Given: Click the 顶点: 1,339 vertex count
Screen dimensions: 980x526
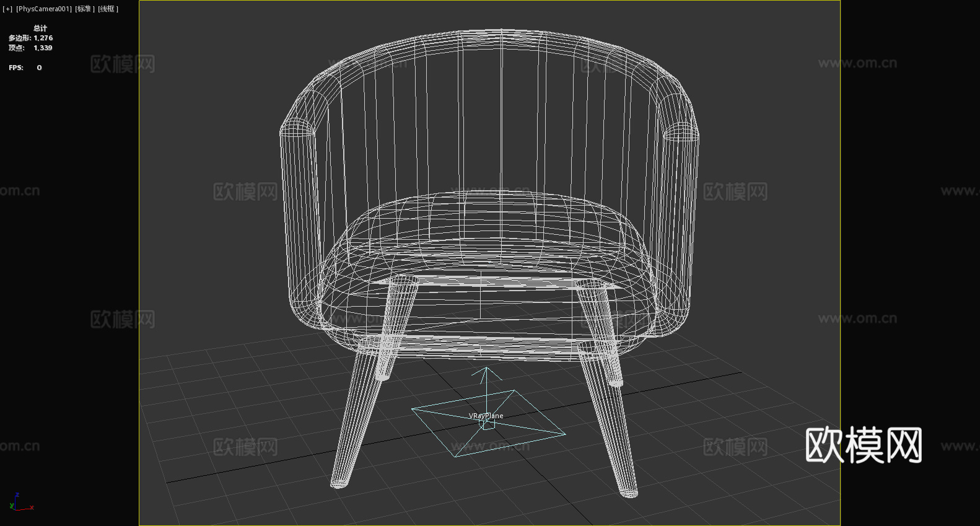Looking at the screenshot, I should click(30, 48).
